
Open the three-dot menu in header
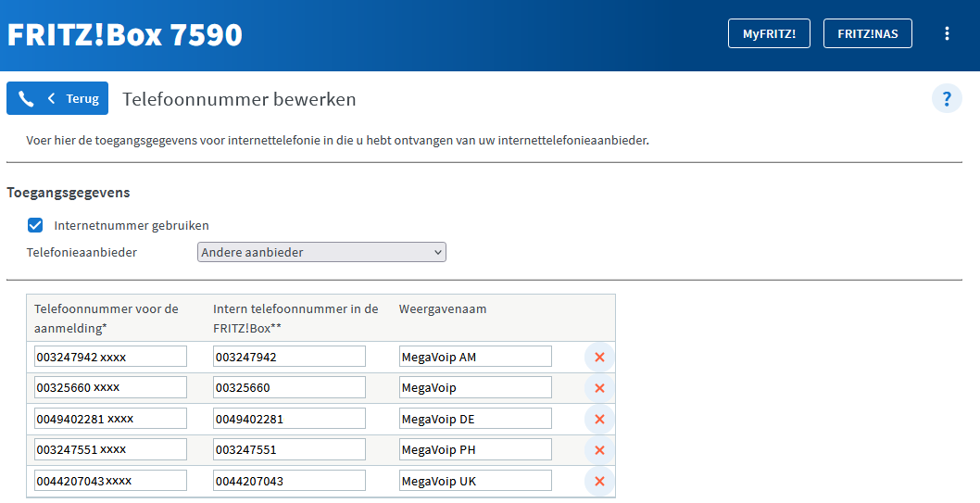[x=946, y=34]
